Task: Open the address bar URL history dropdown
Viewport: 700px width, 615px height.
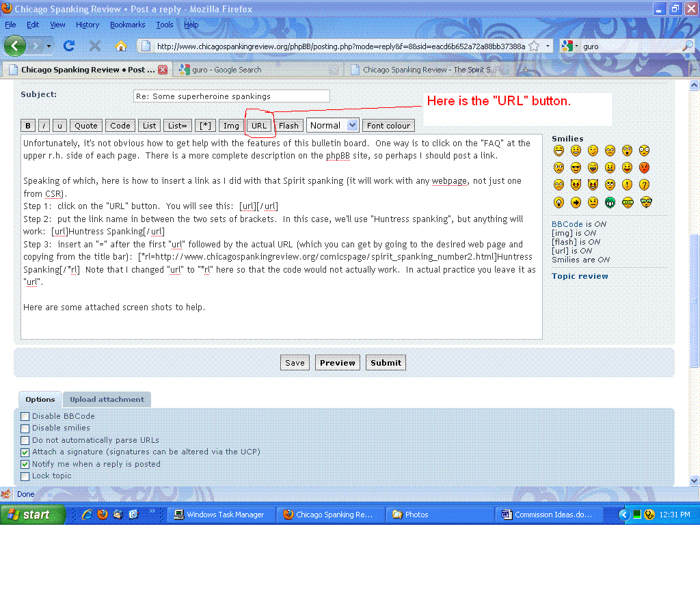Action: pyautogui.click(x=548, y=46)
